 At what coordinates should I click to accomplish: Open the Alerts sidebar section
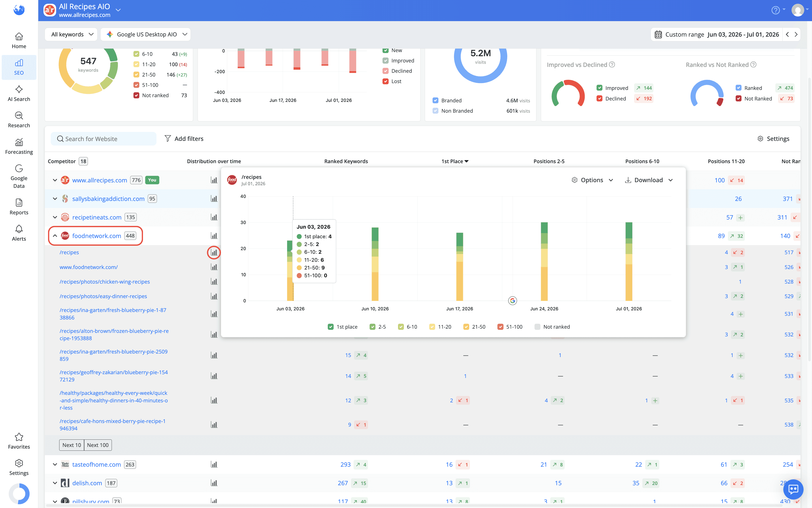[x=19, y=233]
